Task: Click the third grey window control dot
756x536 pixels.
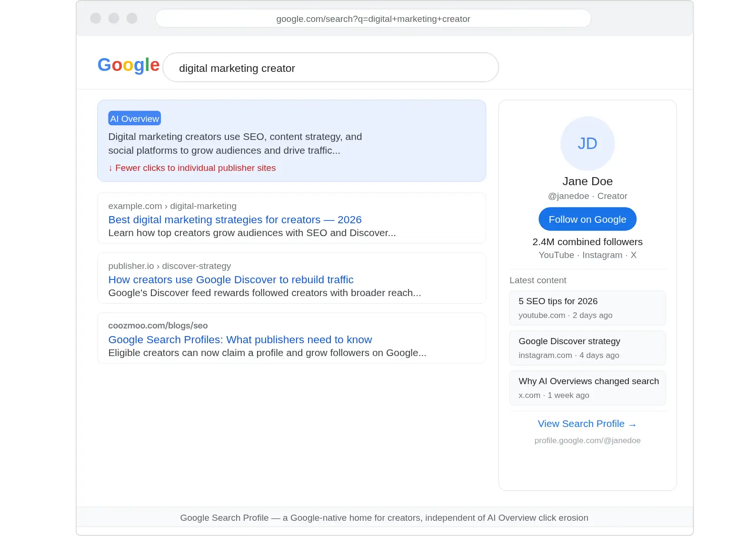Action: pyautogui.click(x=132, y=18)
